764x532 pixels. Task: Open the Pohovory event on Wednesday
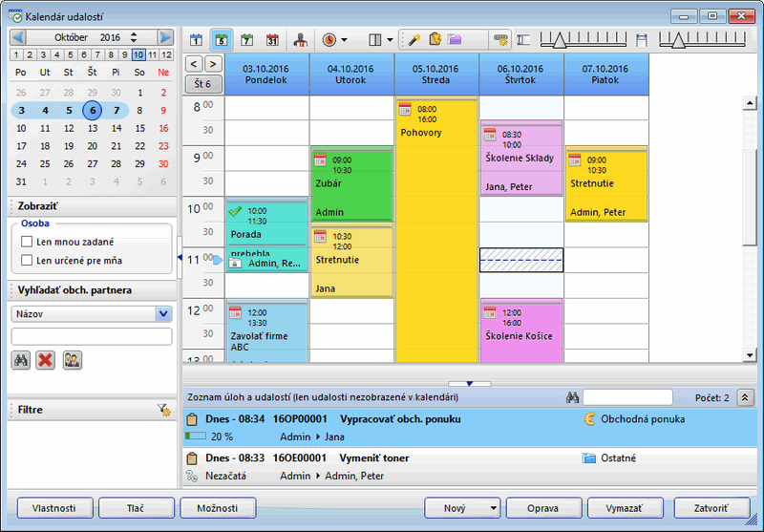435,229
